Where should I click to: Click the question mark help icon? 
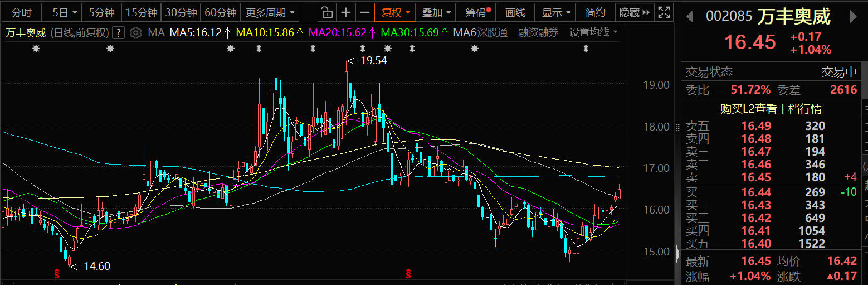tap(118, 33)
